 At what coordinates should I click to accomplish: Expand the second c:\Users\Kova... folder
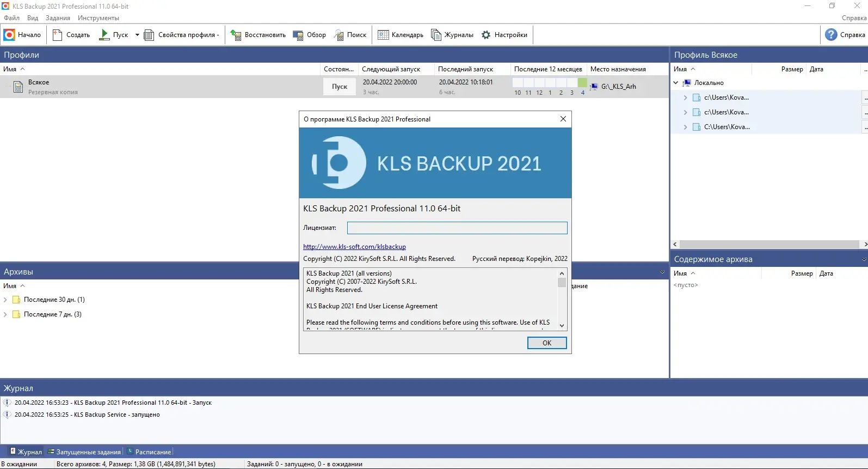(x=685, y=112)
